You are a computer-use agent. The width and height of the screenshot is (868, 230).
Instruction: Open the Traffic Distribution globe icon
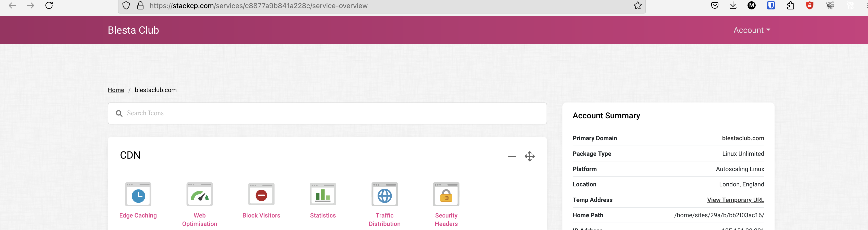pos(384,194)
